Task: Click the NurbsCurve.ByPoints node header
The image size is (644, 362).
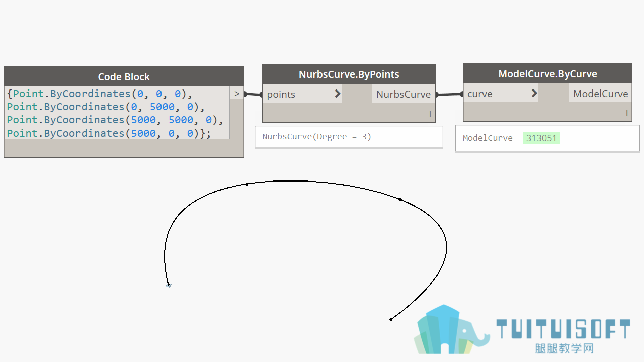Action: point(349,74)
